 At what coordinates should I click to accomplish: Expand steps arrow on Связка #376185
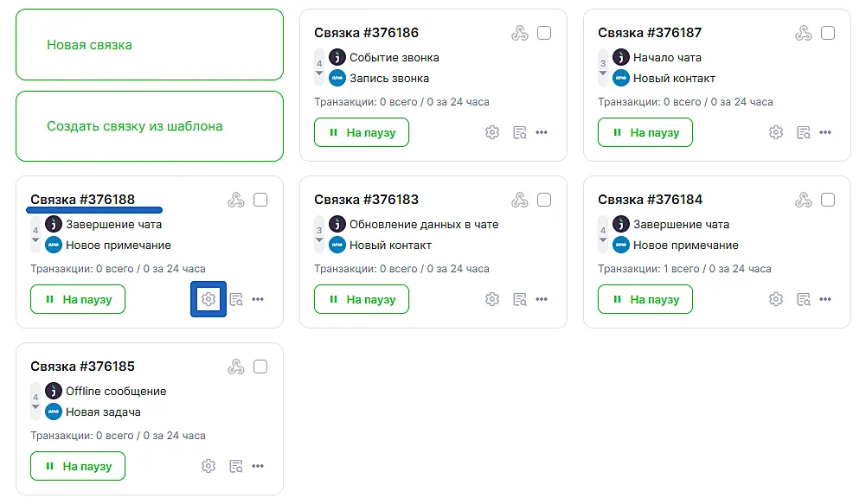pyautogui.click(x=35, y=407)
